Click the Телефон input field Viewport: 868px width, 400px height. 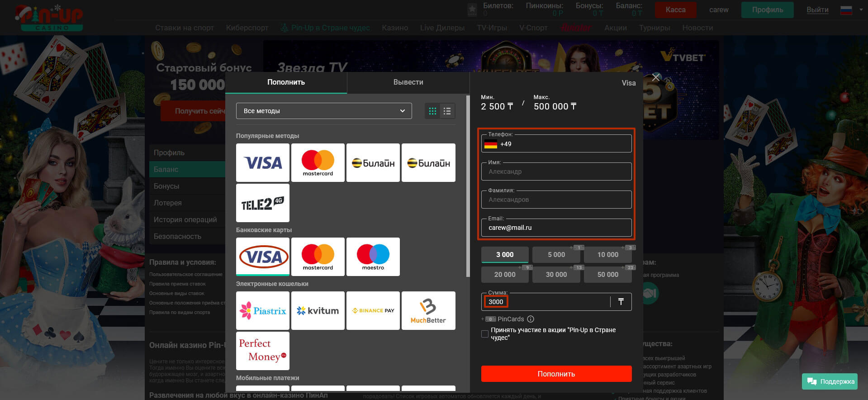556,144
